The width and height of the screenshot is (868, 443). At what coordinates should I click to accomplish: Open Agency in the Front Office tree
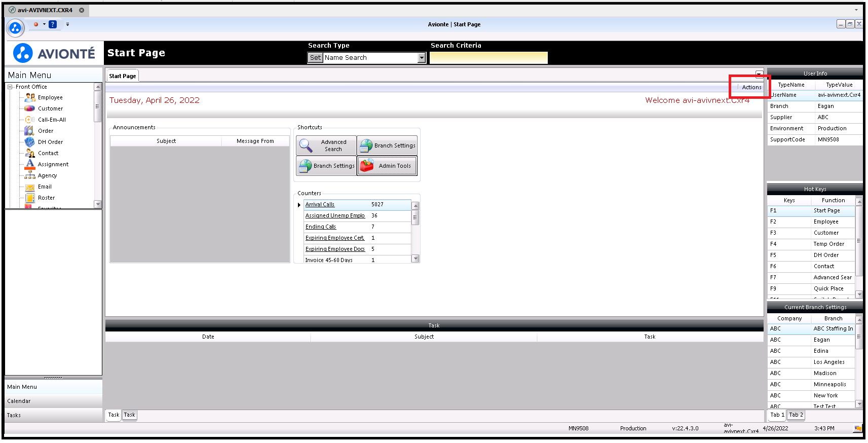[48, 175]
